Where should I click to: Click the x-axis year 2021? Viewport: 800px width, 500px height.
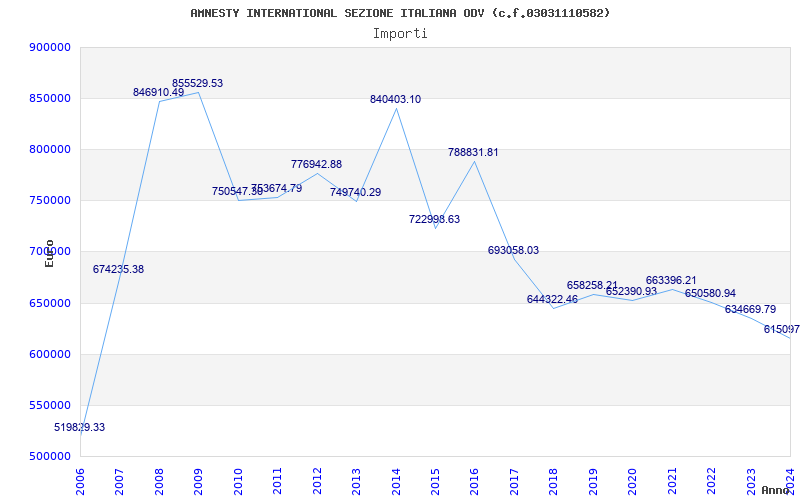(x=672, y=481)
